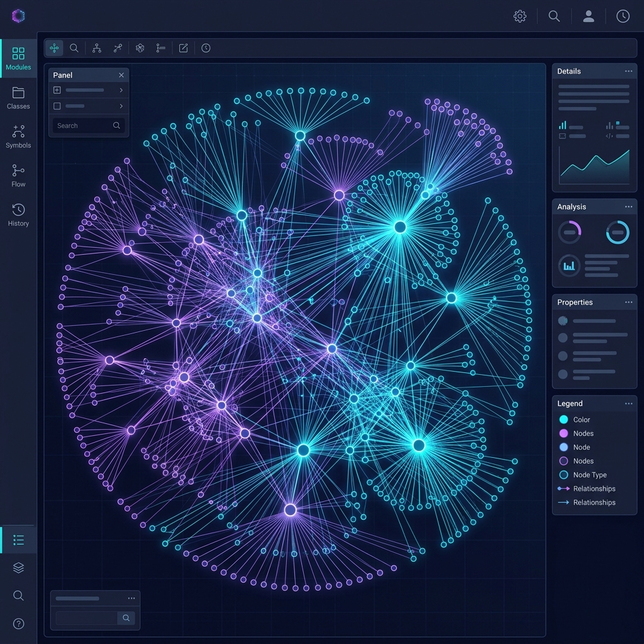Viewport: 644px width, 644px height.
Task: Open the Flow tab in sidebar
Action: 18,176
